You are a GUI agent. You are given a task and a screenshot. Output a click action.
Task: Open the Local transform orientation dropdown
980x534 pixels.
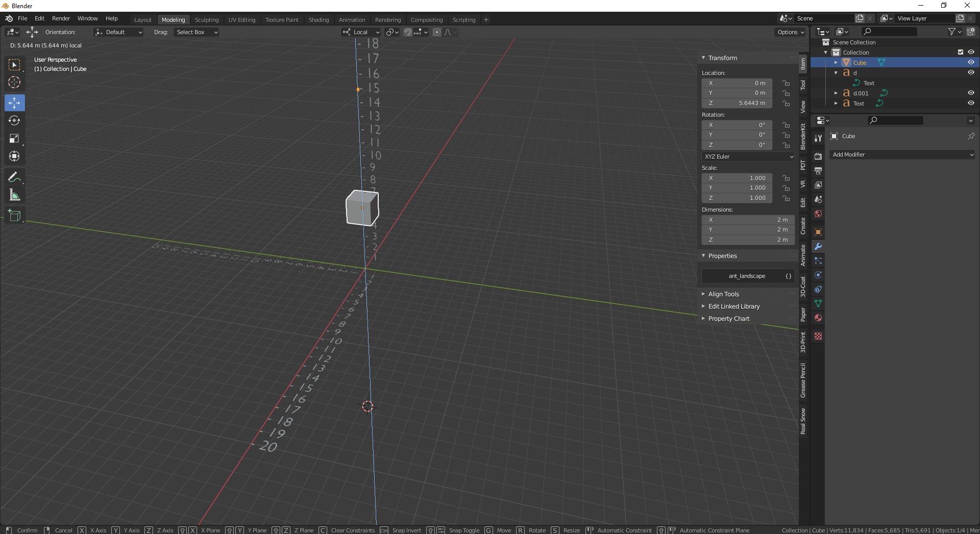pos(361,32)
